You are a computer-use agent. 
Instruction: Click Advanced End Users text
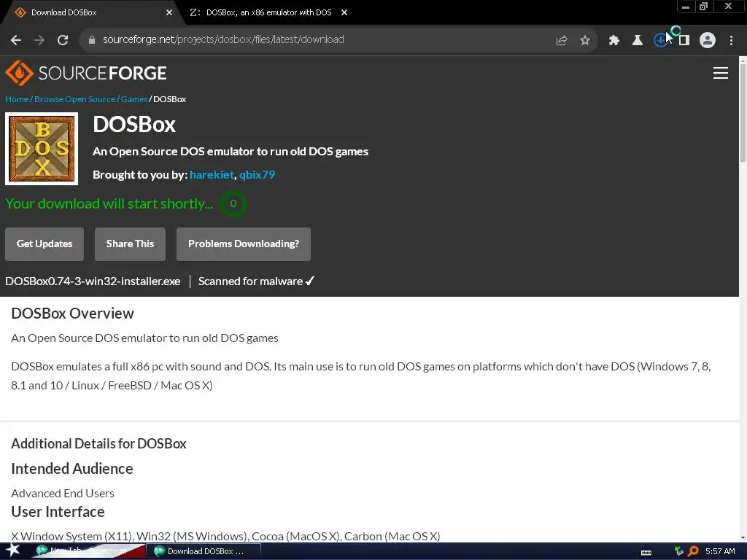(63, 494)
